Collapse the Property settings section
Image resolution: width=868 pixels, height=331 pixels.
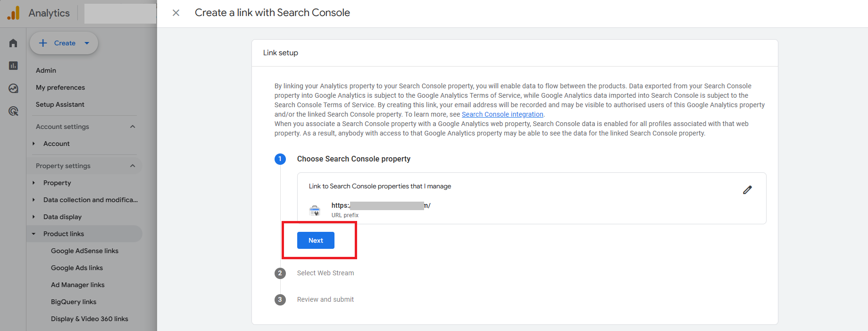[x=133, y=166]
